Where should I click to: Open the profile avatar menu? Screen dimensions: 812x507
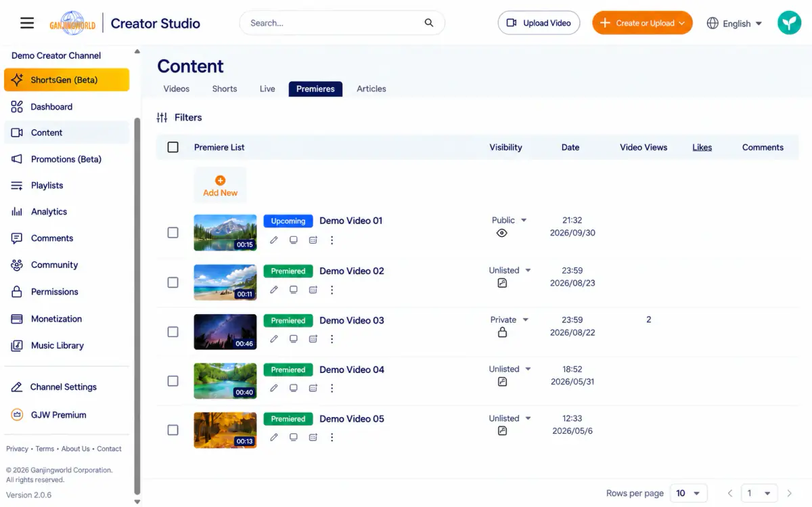789,23
